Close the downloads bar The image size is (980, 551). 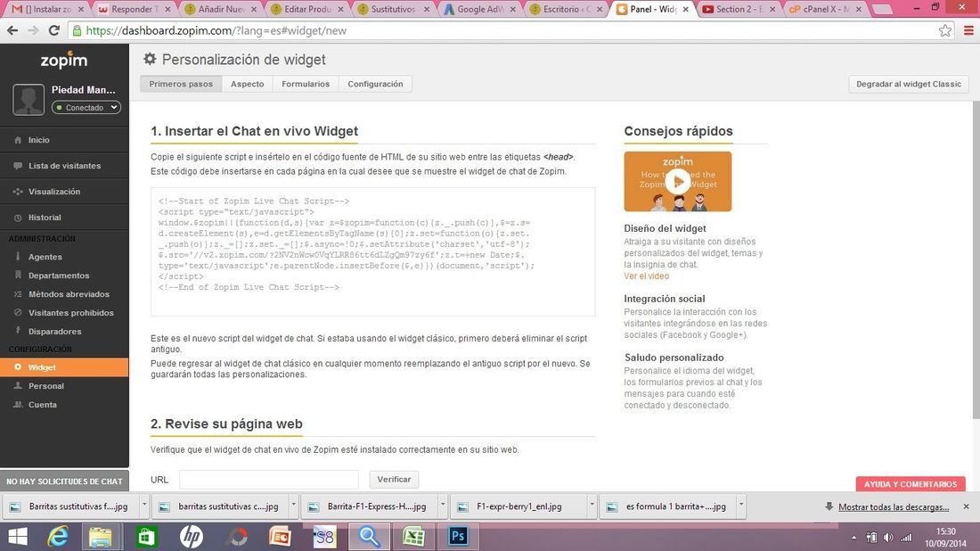pyautogui.click(x=967, y=506)
